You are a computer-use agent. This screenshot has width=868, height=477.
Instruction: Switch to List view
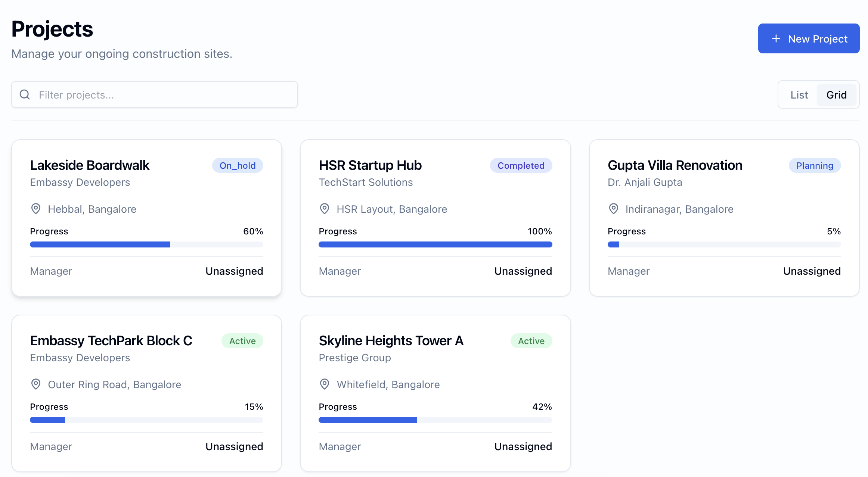[x=799, y=95]
